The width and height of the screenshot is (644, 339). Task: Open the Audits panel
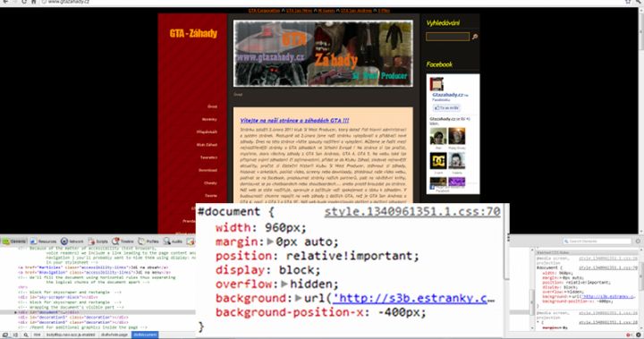click(173, 242)
